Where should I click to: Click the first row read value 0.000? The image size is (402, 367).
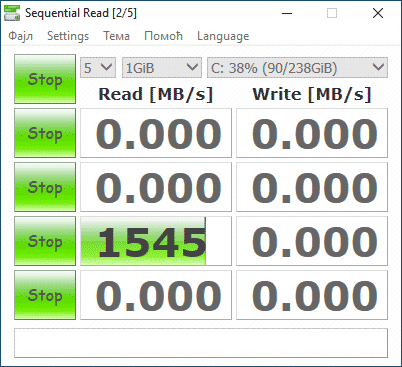tap(156, 133)
